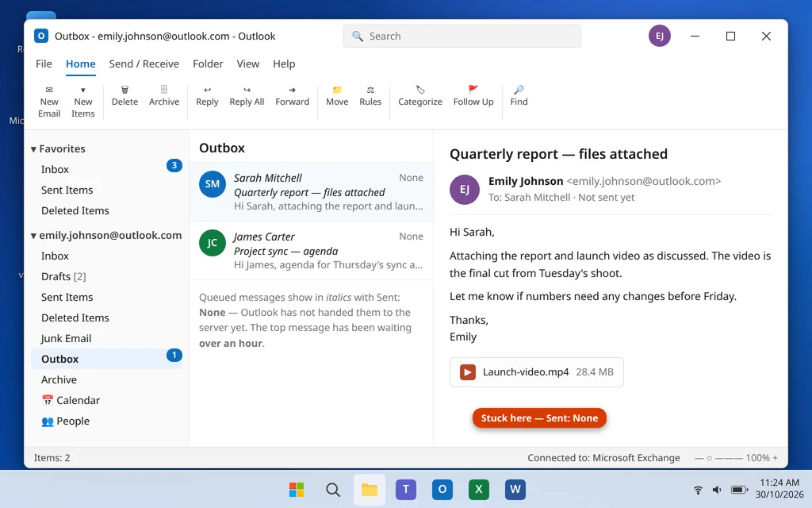Open Inbox under Favorites
The image size is (812, 508).
tap(107, 170)
